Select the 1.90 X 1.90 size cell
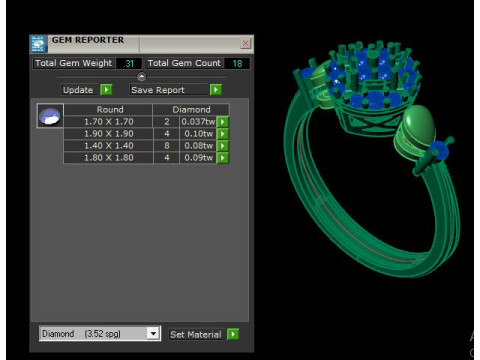 108,134
